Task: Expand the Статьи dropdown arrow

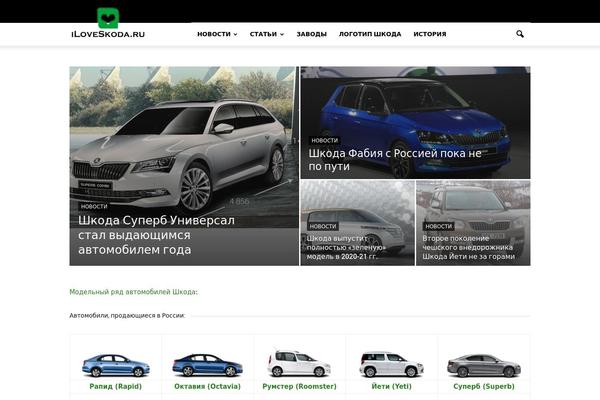Action: 282,34
